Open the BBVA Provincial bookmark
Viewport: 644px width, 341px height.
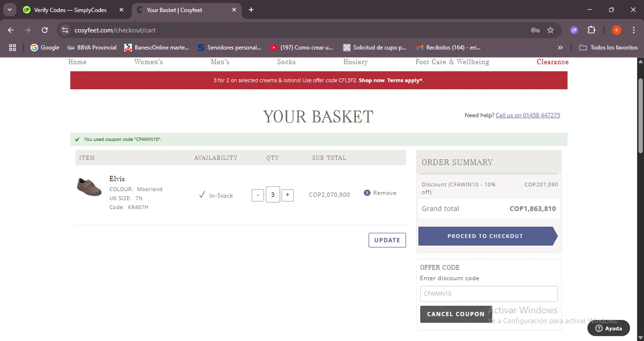[92, 48]
